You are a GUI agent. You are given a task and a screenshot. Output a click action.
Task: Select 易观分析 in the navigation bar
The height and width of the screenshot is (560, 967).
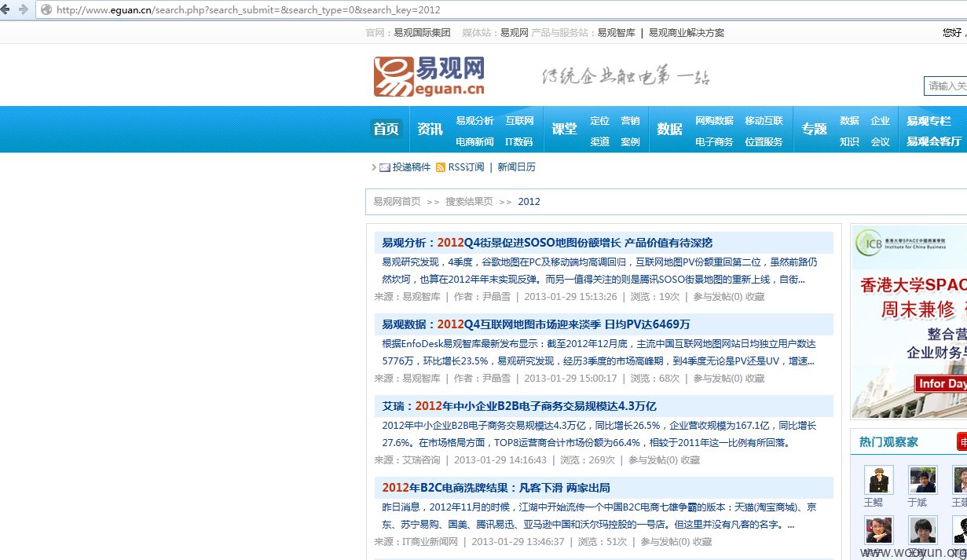[x=474, y=121]
